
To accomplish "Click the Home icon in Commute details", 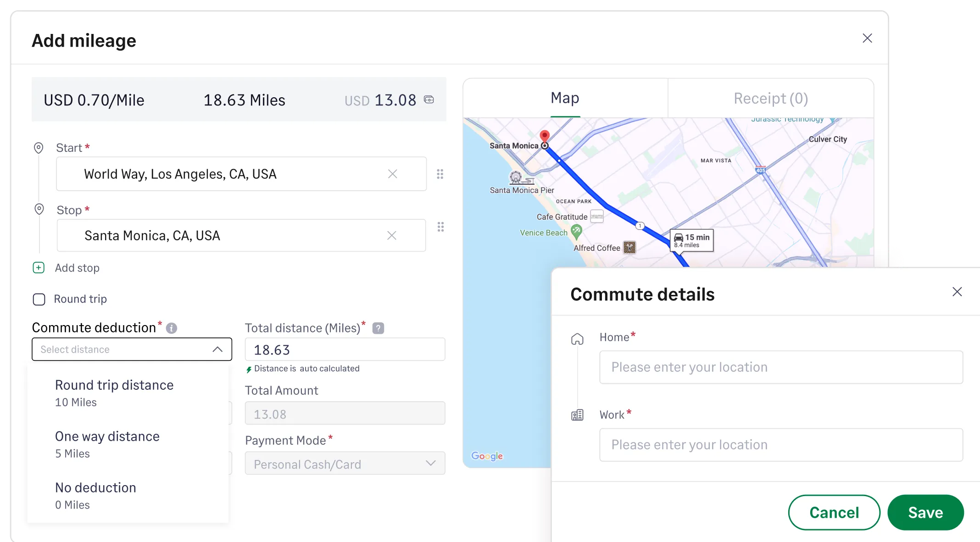I will (x=577, y=338).
